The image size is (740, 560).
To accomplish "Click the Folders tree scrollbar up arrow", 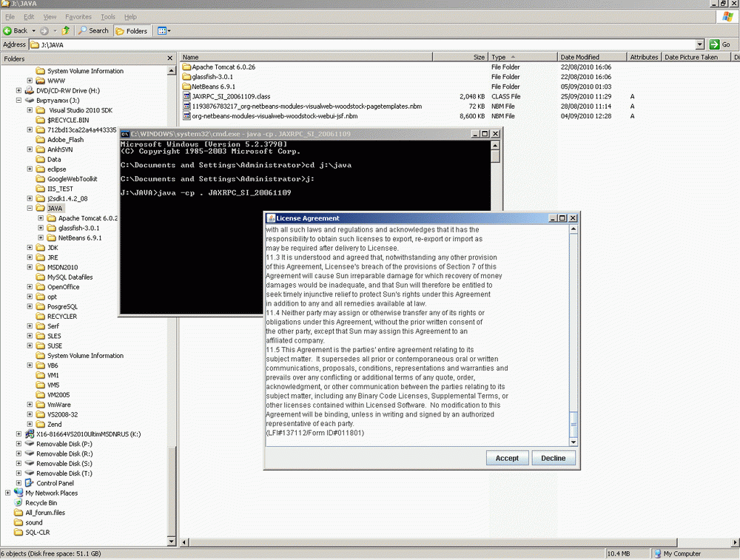I will pos(172,71).
